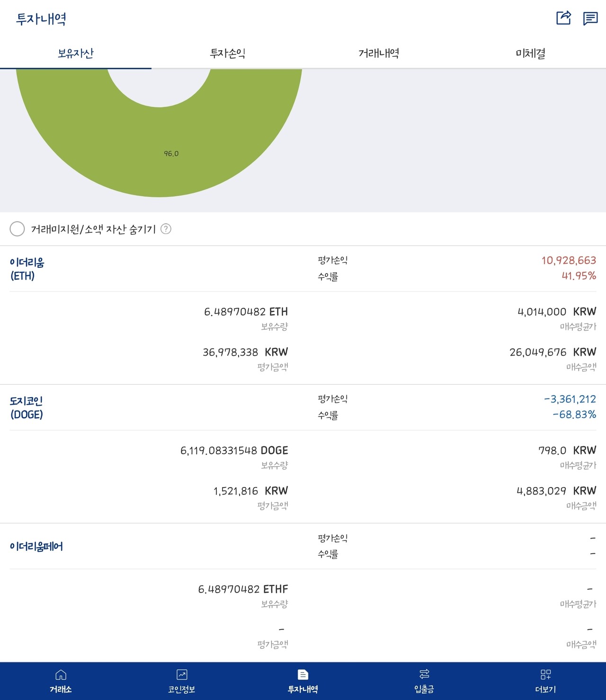Image resolution: width=606 pixels, height=700 pixels.
Task: Open 입출금 transfer icon
Action: pos(424,674)
